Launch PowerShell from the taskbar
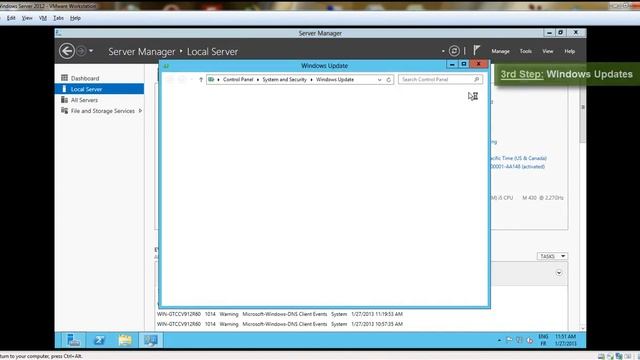This screenshot has width=640, height=360. pyautogui.click(x=99, y=340)
